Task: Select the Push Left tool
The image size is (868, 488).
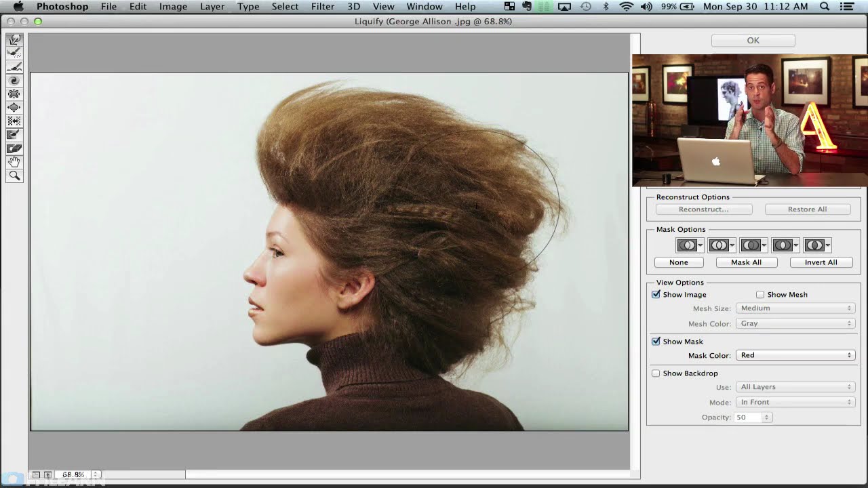Action: pos(14,121)
